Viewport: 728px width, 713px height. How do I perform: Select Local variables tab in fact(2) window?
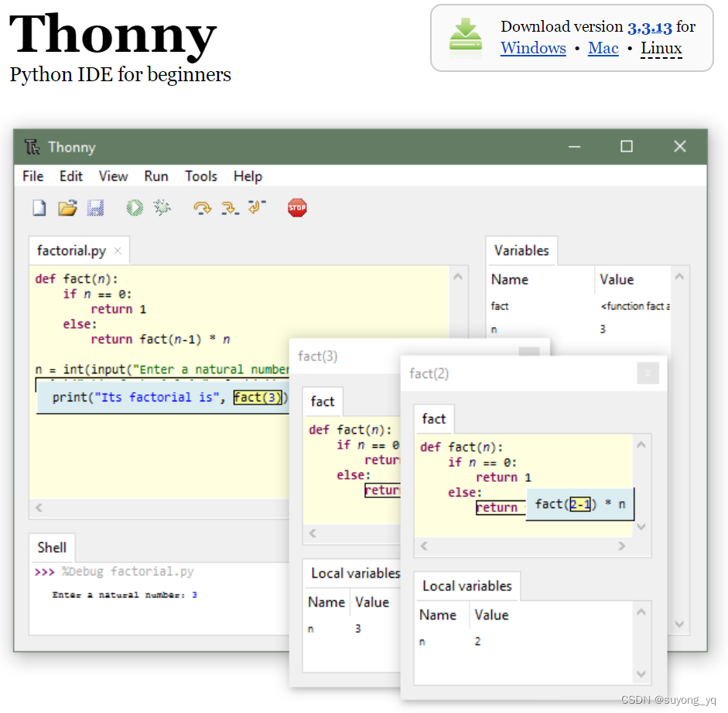[467, 586]
